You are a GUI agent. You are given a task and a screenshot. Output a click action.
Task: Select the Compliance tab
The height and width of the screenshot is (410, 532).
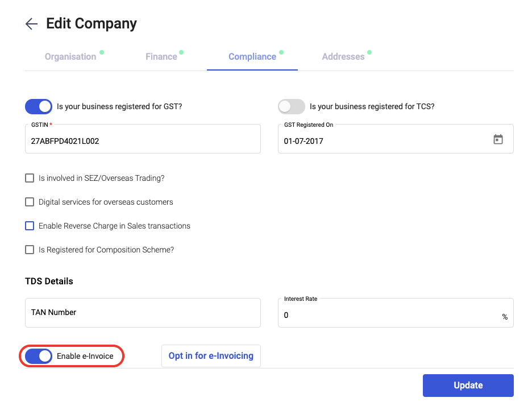[x=252, y=57]
